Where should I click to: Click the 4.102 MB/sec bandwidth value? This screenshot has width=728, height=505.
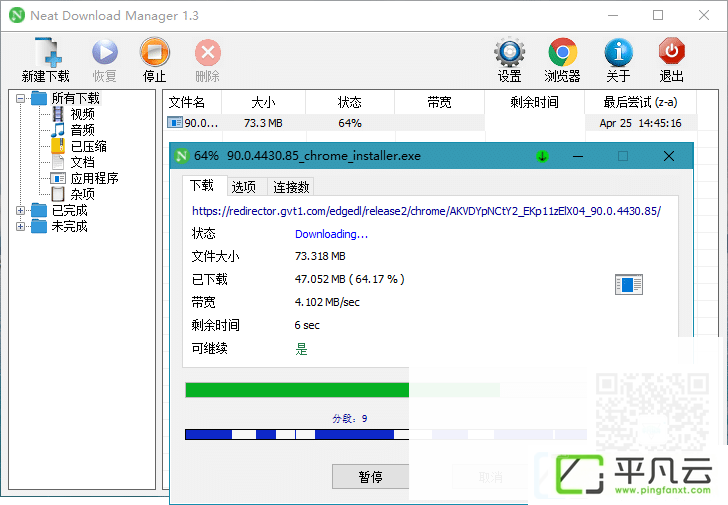pos(327,302)
